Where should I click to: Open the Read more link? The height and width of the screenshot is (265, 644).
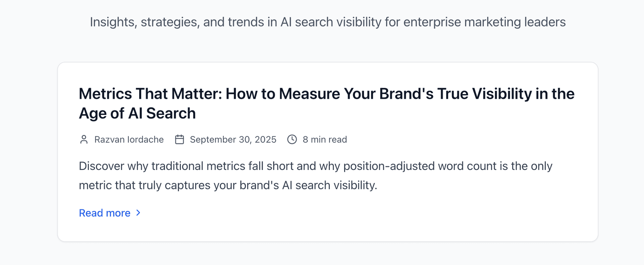pyautogui.click(x=105, y=213)
